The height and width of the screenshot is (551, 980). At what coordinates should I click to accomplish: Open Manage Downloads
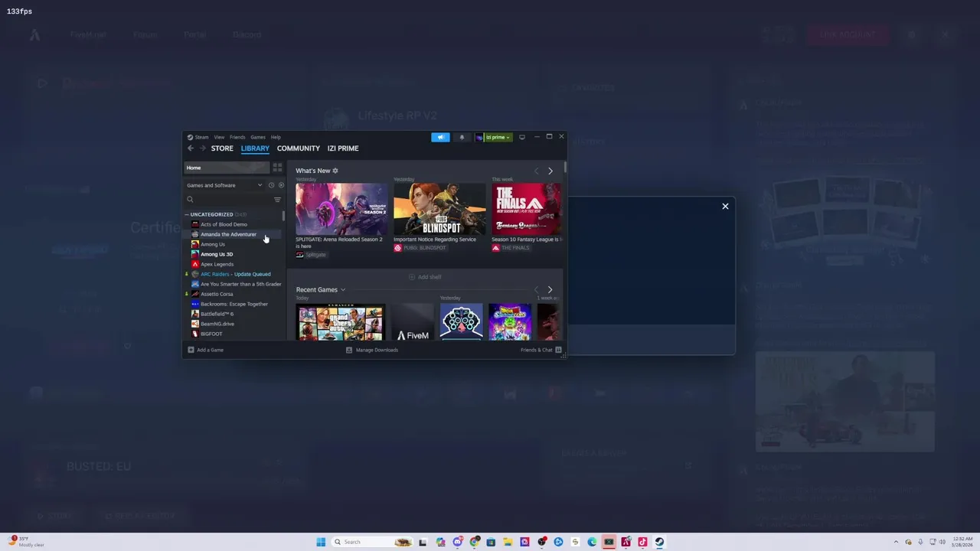click(x=372, y=350)
